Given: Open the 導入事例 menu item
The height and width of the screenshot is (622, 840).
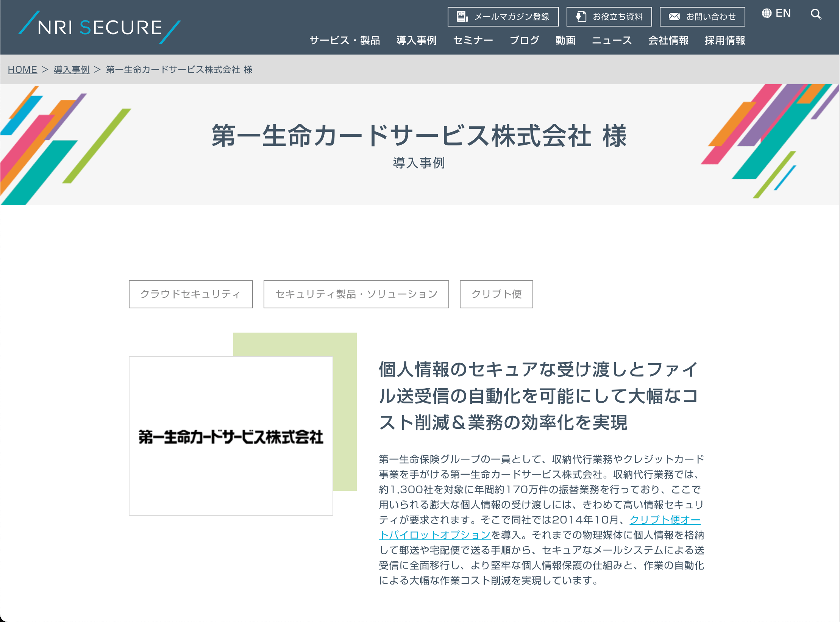Looking at the screenshot, I should [x=416, y=41].
